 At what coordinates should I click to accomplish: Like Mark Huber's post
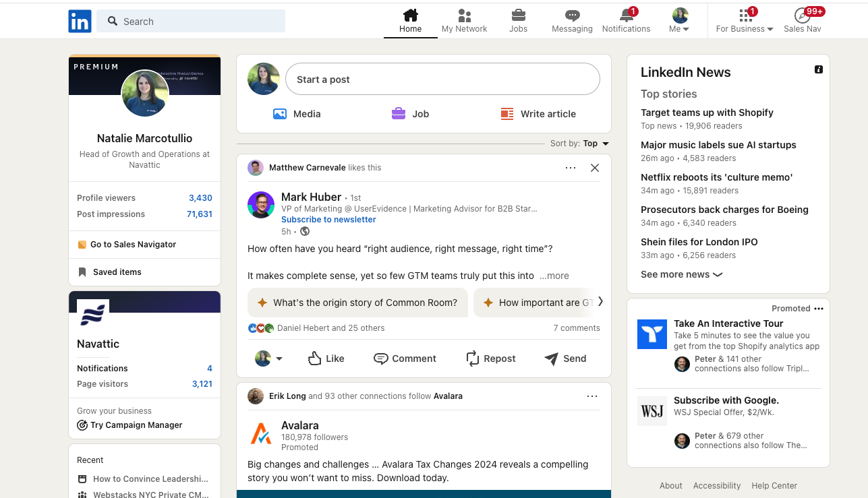pos(326,359)
